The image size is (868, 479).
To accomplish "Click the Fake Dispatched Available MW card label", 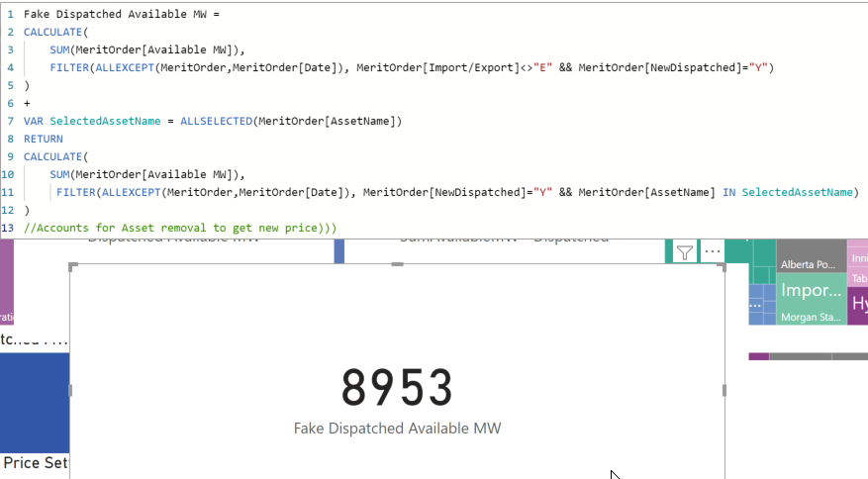I will point(397,429).
